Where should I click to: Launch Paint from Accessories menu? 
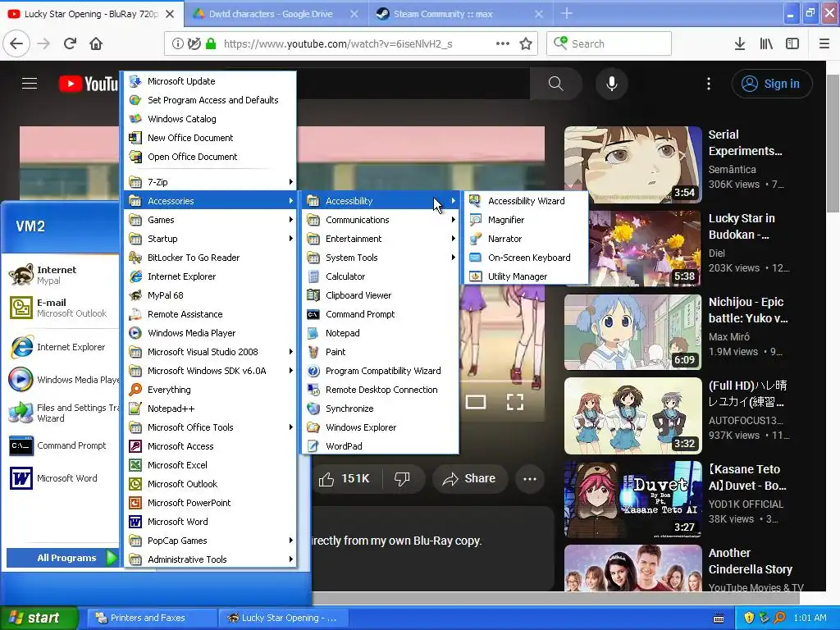pyautogui.click(x=381, y=352)
